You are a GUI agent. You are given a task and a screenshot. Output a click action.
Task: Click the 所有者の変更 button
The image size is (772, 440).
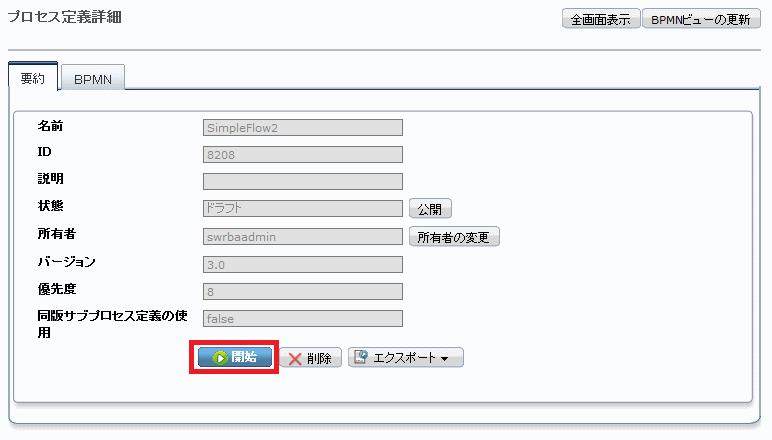tap(454, 237)
